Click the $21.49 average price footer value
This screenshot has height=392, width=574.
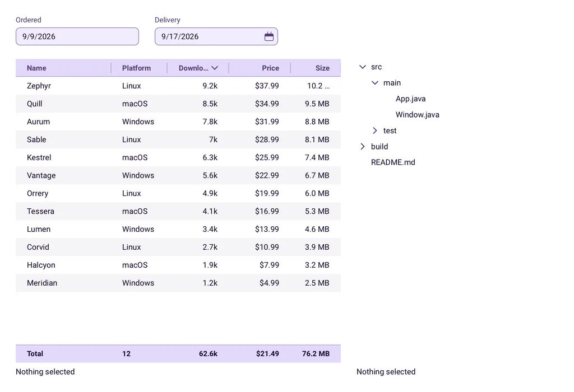(267, 354)
